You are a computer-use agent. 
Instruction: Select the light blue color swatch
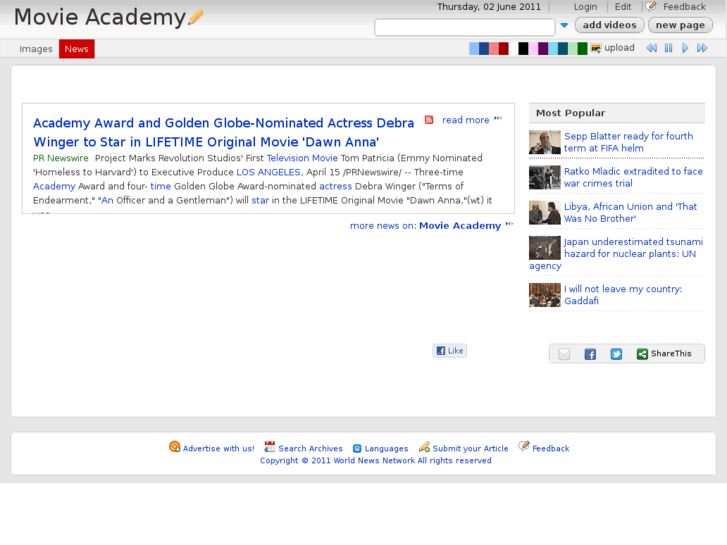coord(474,49)
